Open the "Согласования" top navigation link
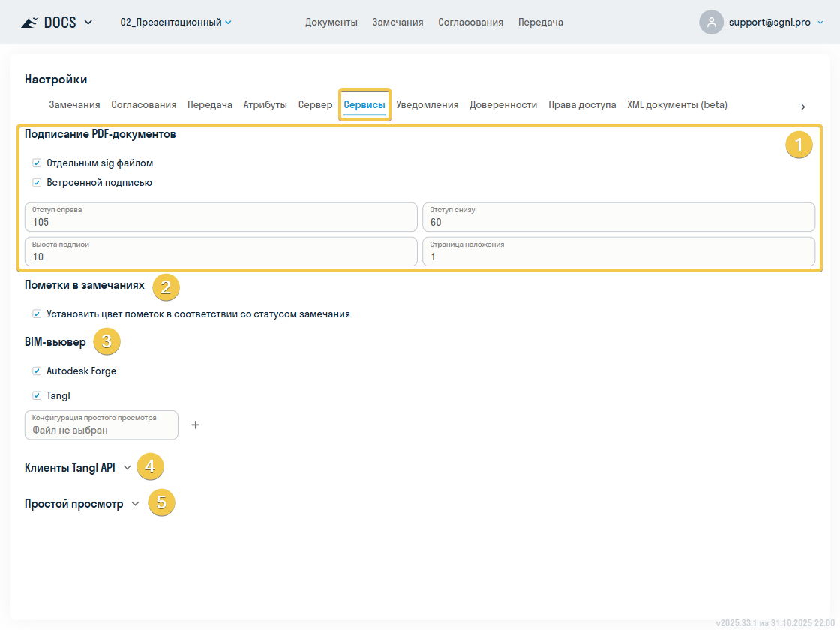The image size is (840, 630). pyautogui.click(x=470, y=22)
